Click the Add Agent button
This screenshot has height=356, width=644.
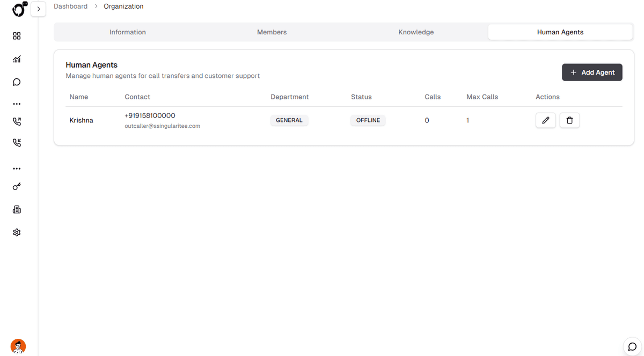592,72
